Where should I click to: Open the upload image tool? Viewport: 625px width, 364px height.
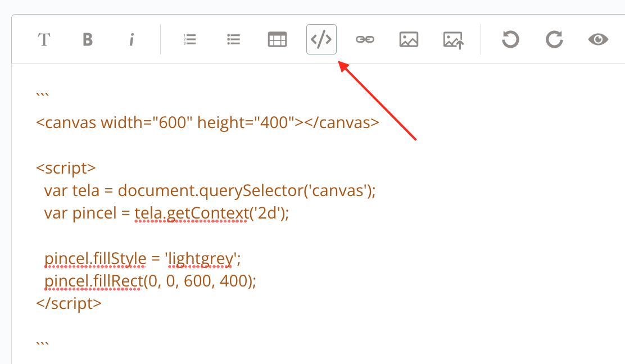coord(453,40)
